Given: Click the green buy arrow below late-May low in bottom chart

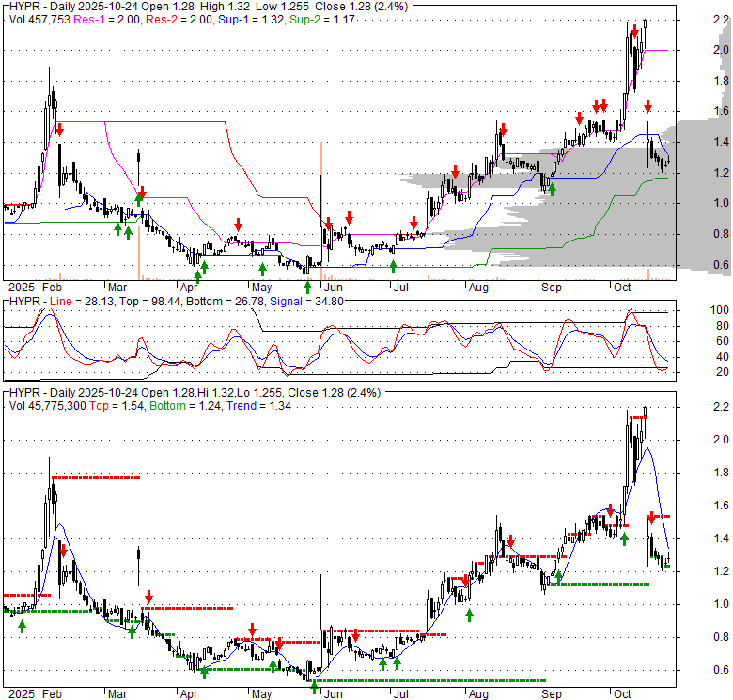Looking at the screenshot, I should pyautogui.click(x=314, y=687).
